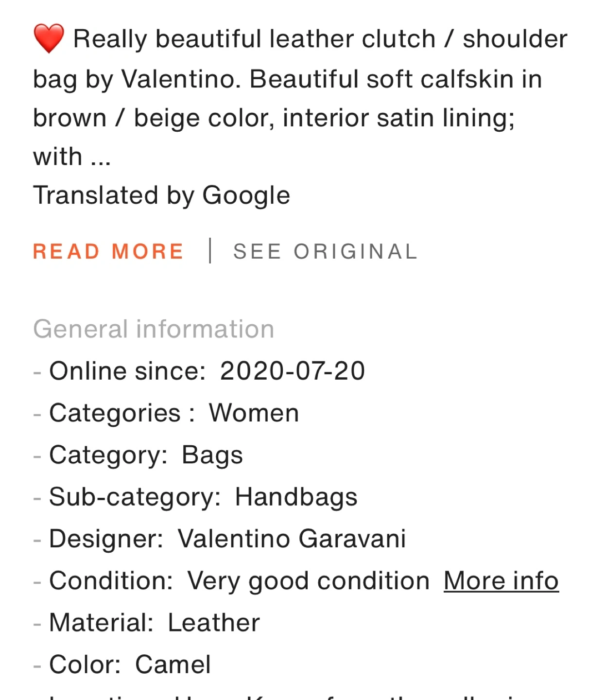
Task: Open the Handbags sub-category
Action: tap(296, 497)
